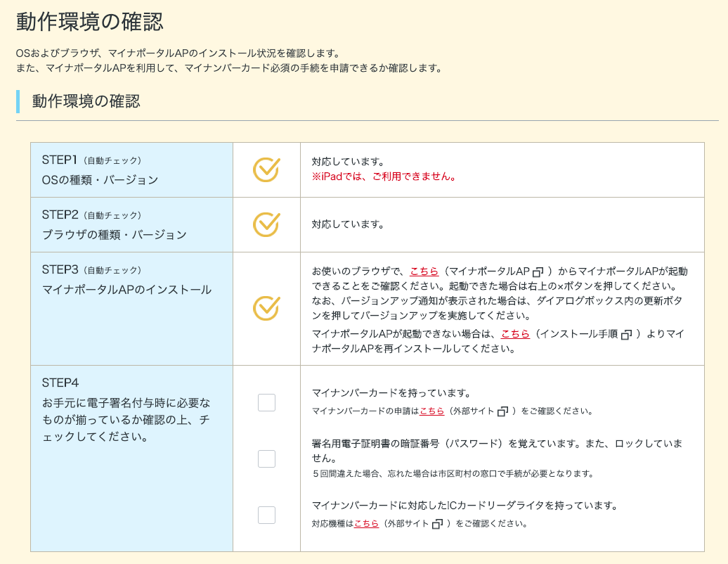Click intro line starting OSおよびブラウザ
Viewport: 728px width, 564px height.
(178, 53)
